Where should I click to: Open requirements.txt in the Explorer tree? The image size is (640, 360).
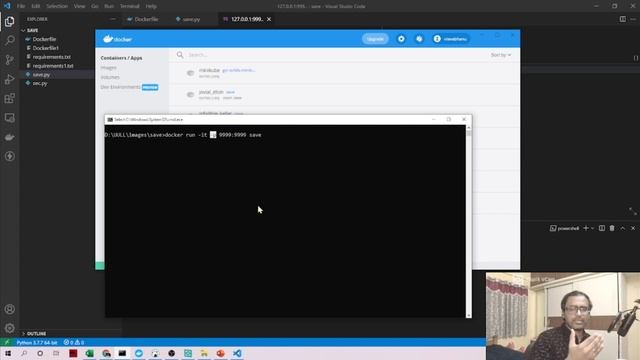tap(51, 57)
